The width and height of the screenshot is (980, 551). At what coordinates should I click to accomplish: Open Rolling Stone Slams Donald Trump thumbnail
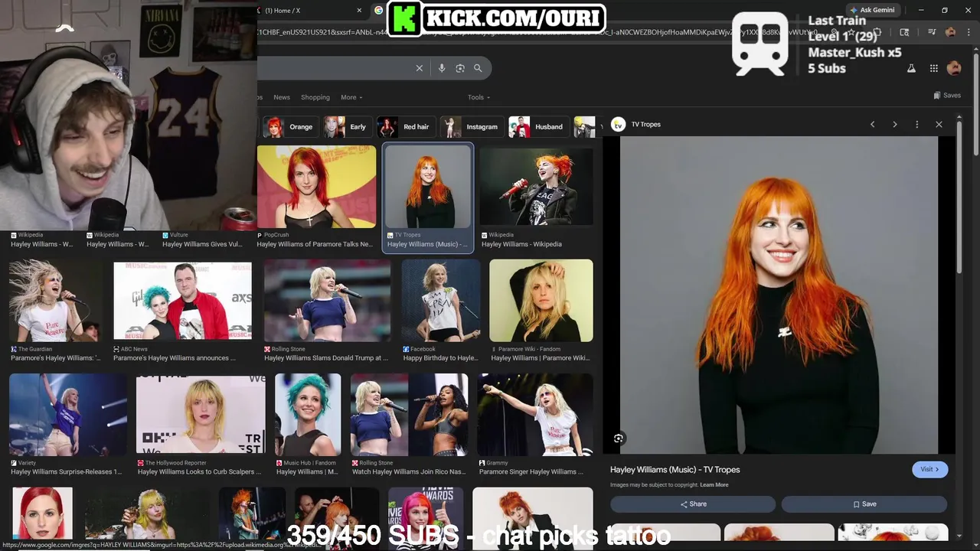[x=328, y=300]
